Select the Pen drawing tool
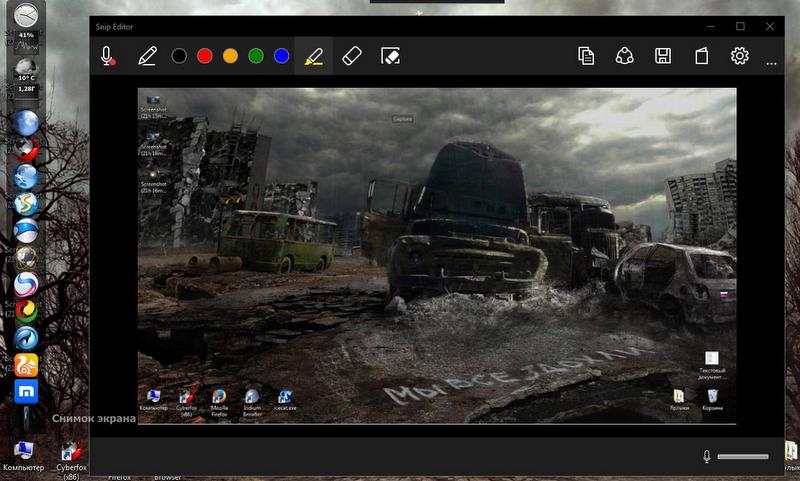800x481 pixels. pyautogui.click(x=147, y=56)
